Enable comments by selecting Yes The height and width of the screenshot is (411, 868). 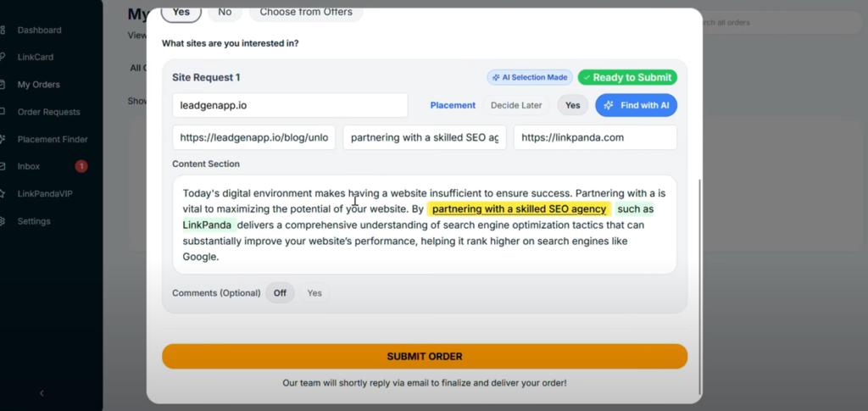coord(314,293)
